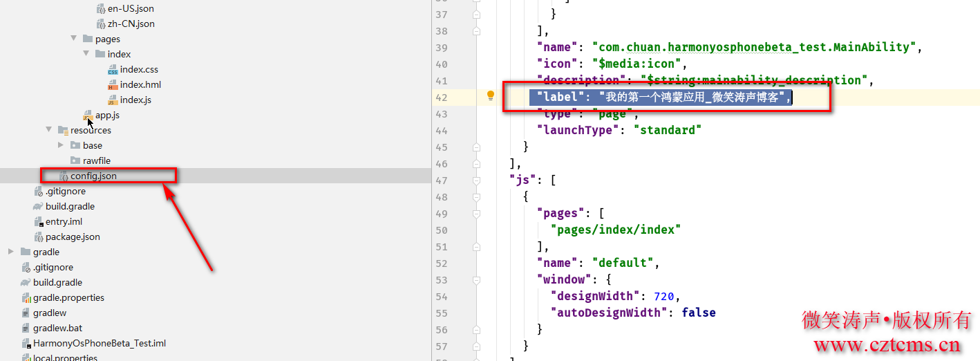Open index.hml file
This screenshot has width=980, height=361.
tap(140, 84)
